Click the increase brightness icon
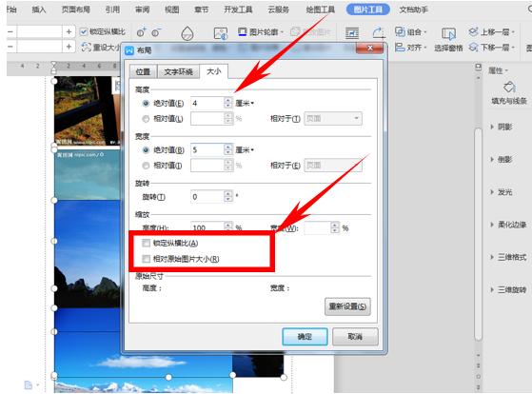532x394 pixels. point(141,32)
